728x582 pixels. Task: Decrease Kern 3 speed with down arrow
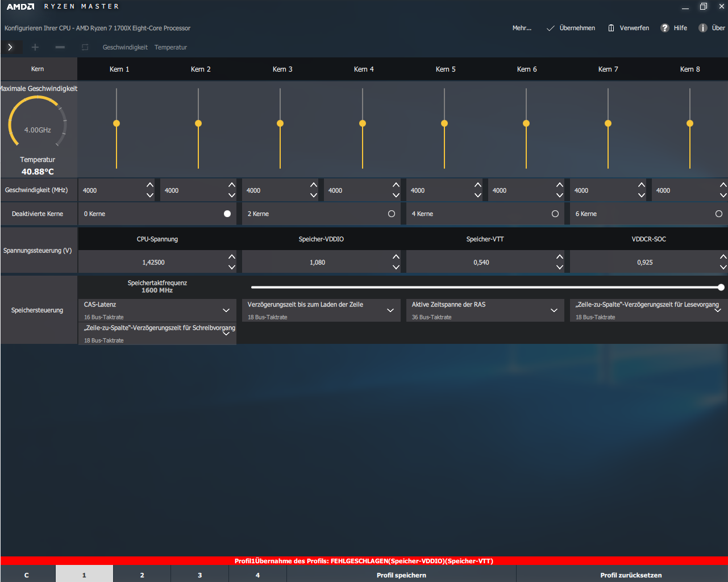click(314, 195)
